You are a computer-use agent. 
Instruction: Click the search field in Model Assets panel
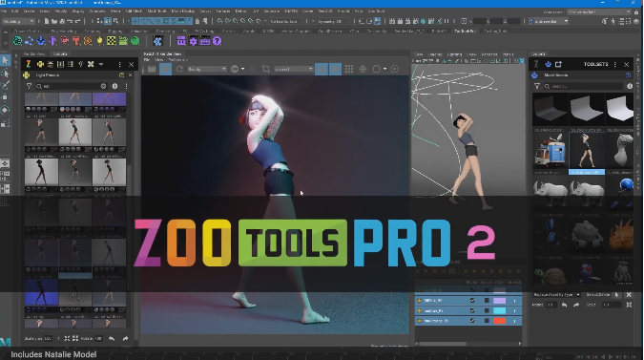(583, 86)
